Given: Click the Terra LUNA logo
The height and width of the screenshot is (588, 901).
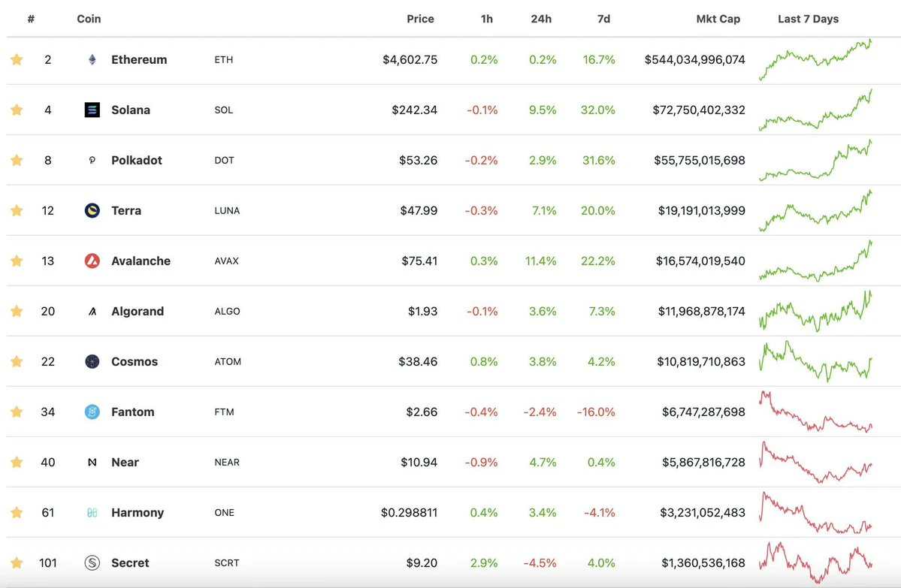Looking at the screenshot, I should 92,210.
